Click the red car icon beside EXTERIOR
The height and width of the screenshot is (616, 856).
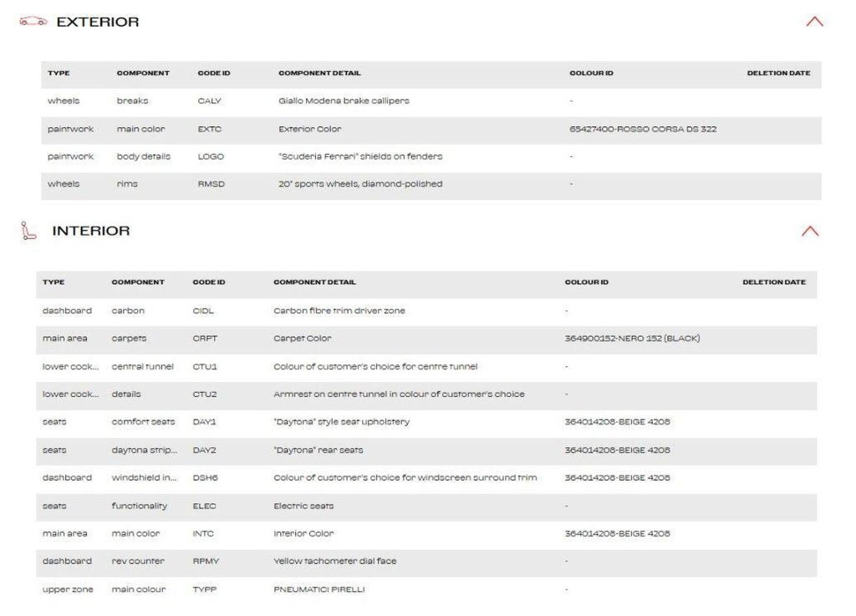[33, 21]
